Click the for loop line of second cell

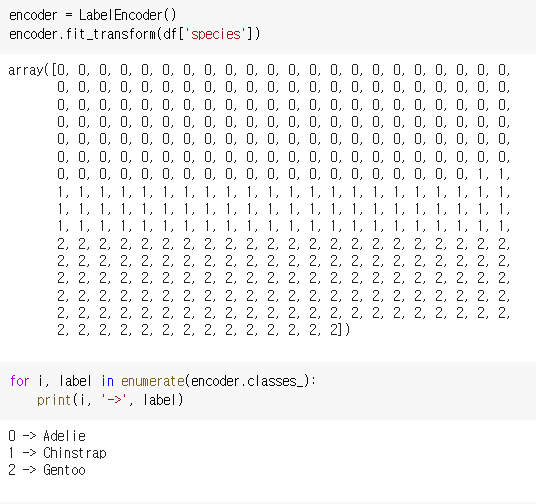(x=163, y=381)
